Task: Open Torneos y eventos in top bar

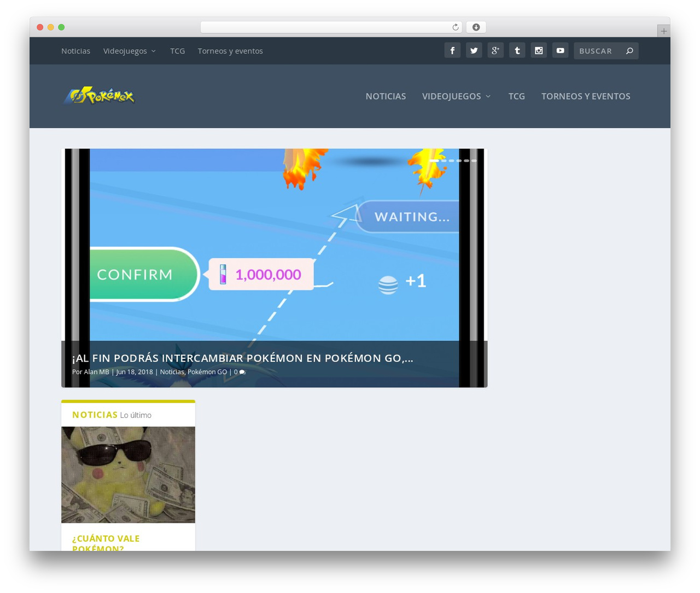Action: (x=230, y=51)
